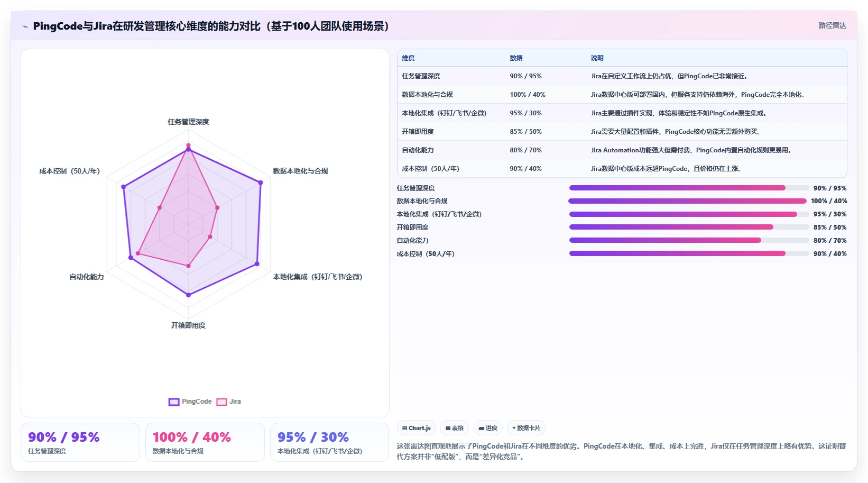The width and height of the screenshot is (868, 483).
Task: Open the 90% / 95% stat card
Action: tap(80, 442)
